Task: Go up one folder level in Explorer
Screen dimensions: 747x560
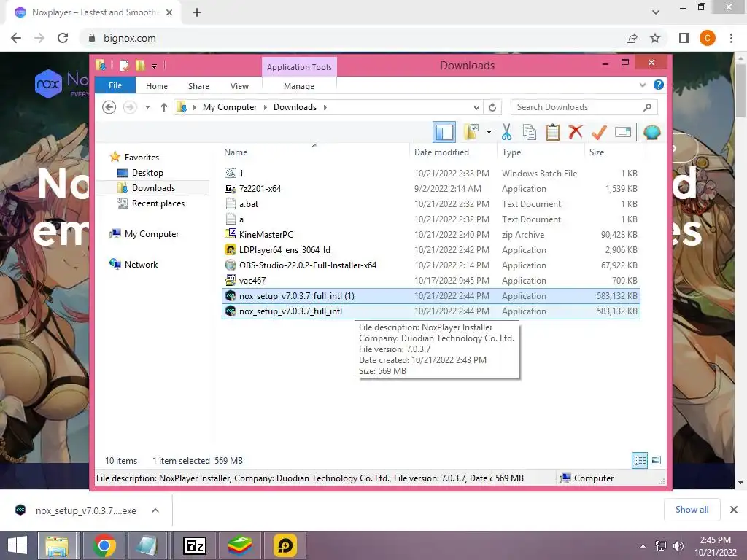Action: tap(164, 107)
